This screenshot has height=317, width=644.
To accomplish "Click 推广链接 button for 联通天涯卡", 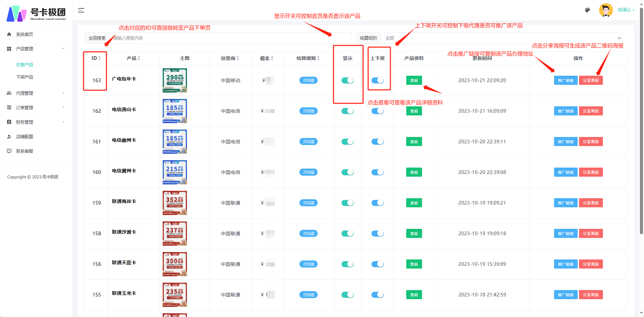I will 566,264.
